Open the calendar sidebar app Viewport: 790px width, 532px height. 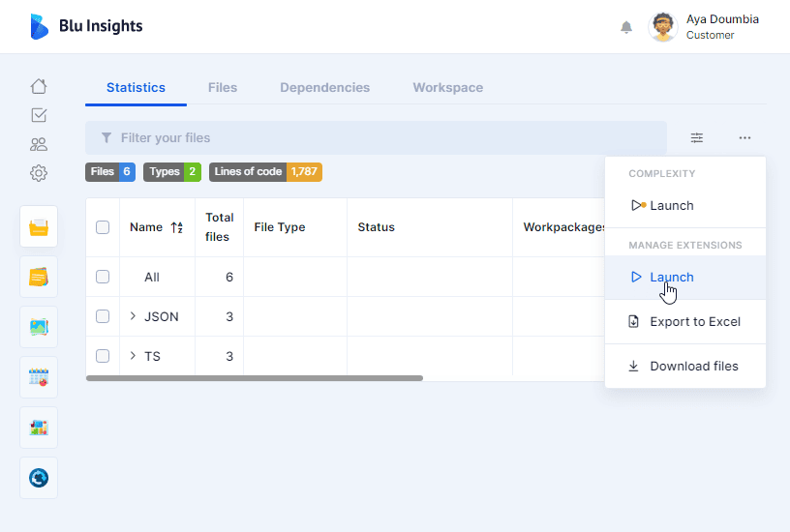[x=39, y=378]
